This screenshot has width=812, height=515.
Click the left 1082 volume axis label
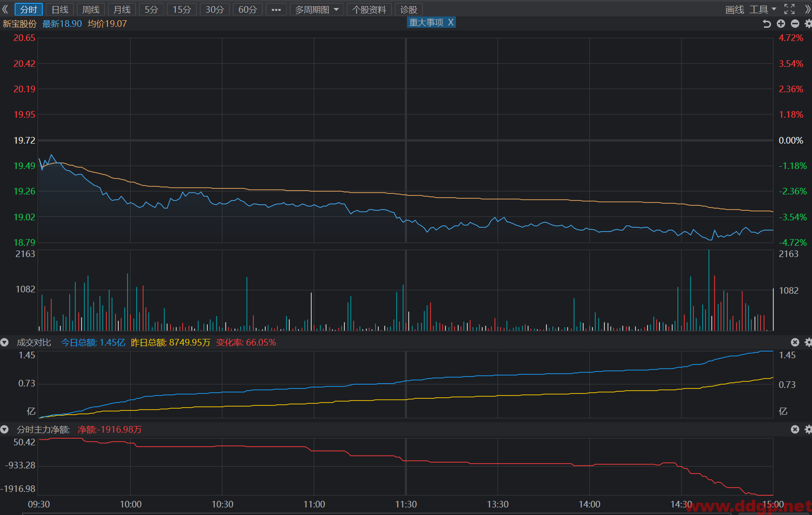(25, 289)
